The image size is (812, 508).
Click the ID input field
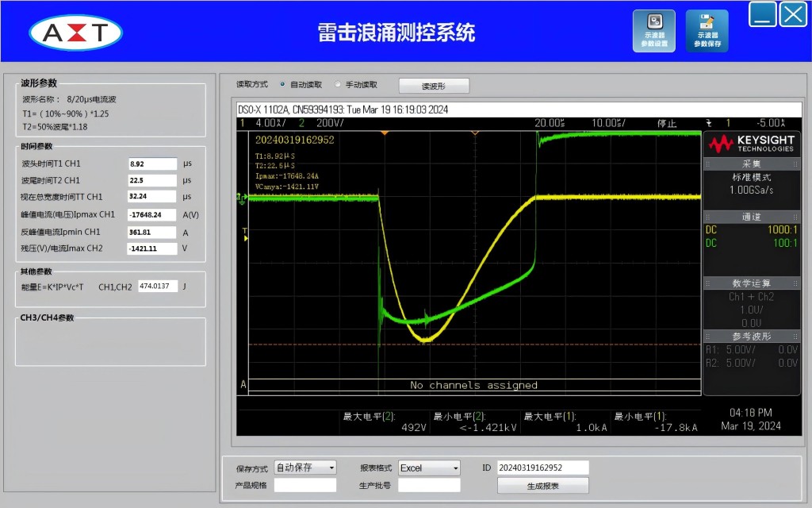542,468
